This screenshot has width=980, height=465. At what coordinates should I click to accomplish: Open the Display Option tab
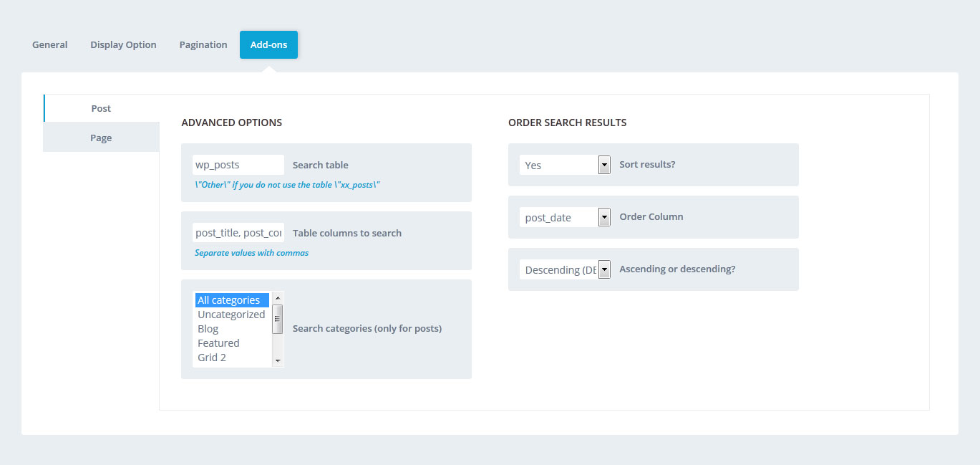pyautogui.click(x=123, y=44)
